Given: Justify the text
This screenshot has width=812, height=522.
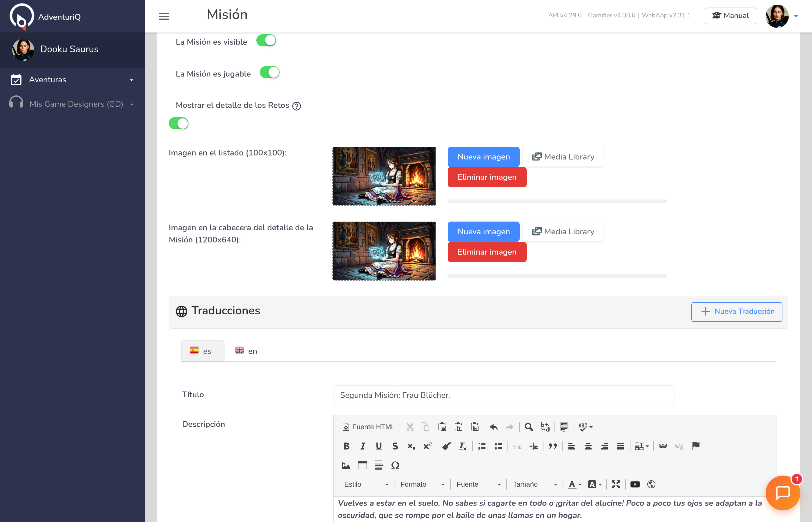Looking at the screenshot, I should [x=621, y=446].
